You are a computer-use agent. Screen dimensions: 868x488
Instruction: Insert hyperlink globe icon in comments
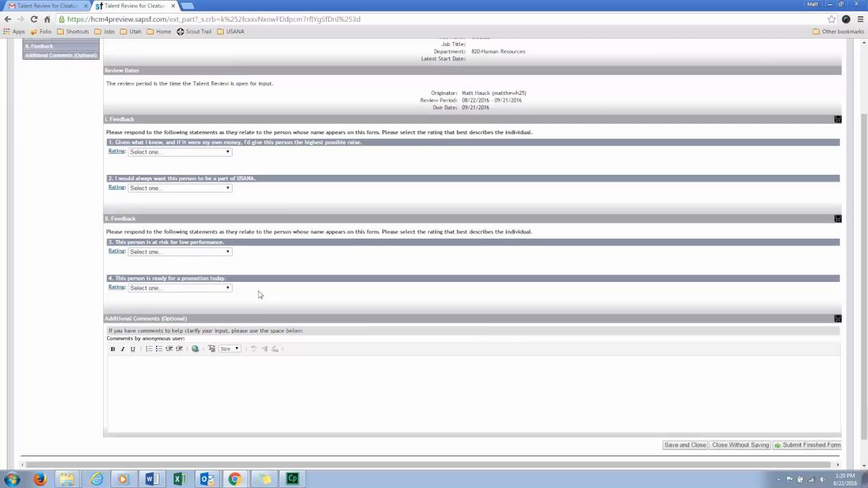point(195,349)
